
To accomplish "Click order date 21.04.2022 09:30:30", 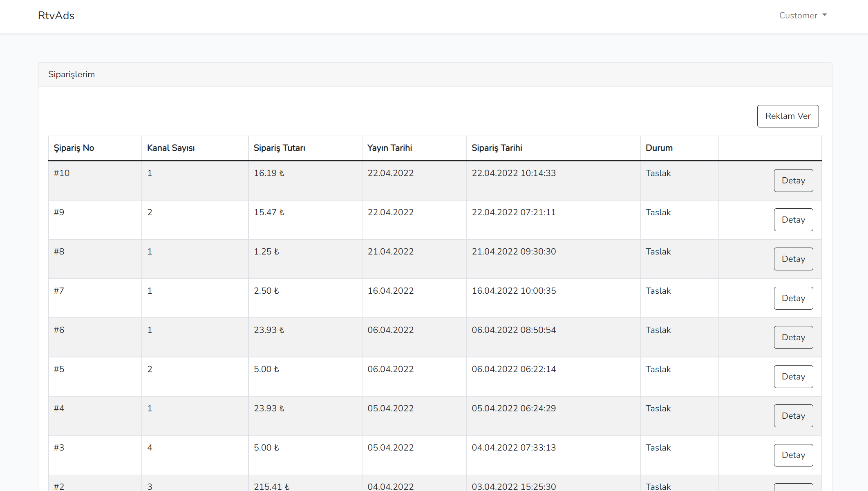I will 514,252.
